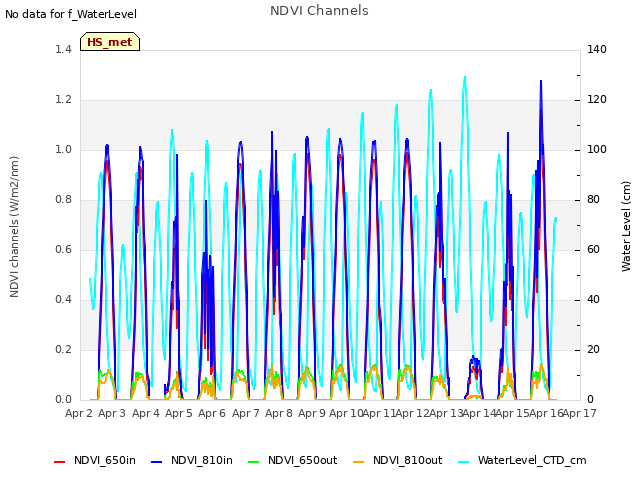Click the Apr 5 x-axis tick label
The image size is (640, 480).
178,413
